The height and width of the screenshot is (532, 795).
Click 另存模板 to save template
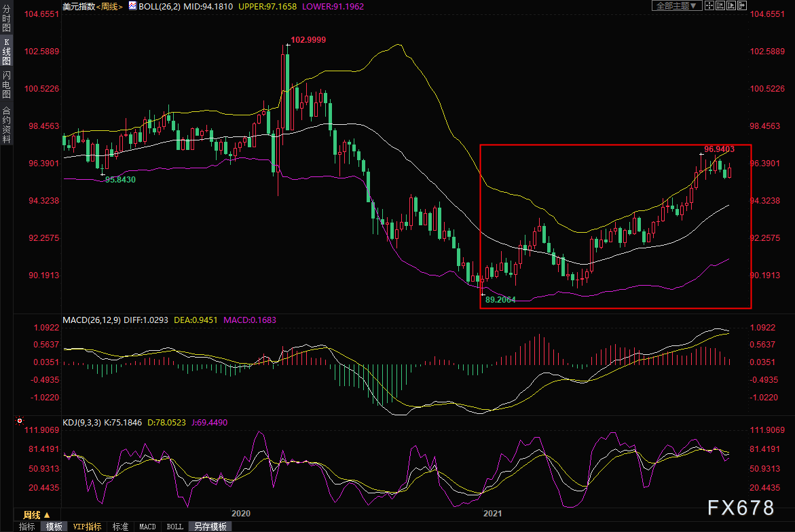(210, 527)
